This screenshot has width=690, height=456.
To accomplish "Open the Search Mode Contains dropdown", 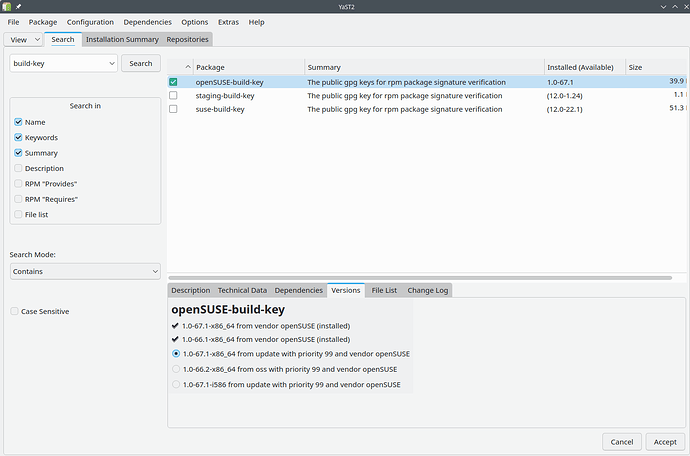I will (x=85, y=271).
